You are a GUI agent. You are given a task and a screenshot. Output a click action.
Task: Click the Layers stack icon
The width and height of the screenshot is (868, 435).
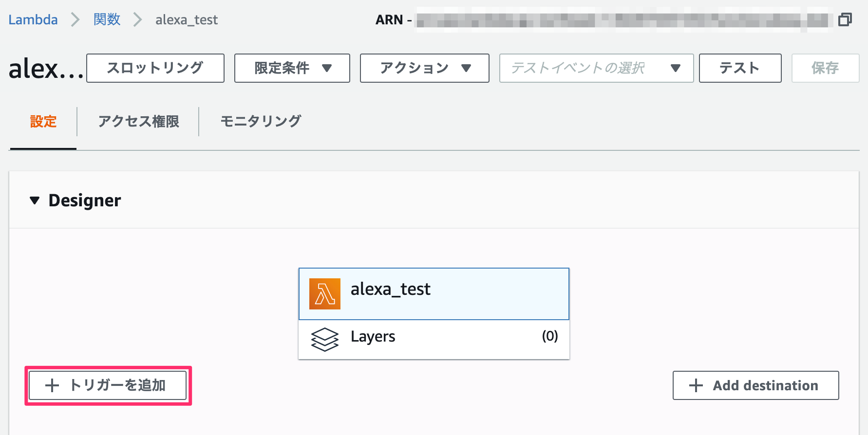tap(324, 339)
